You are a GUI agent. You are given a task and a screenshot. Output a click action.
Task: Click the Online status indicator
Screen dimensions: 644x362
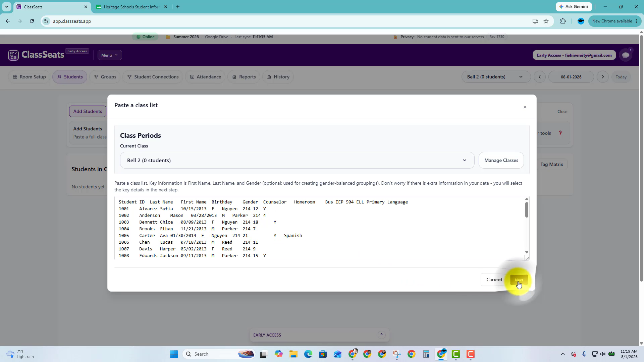146,37
